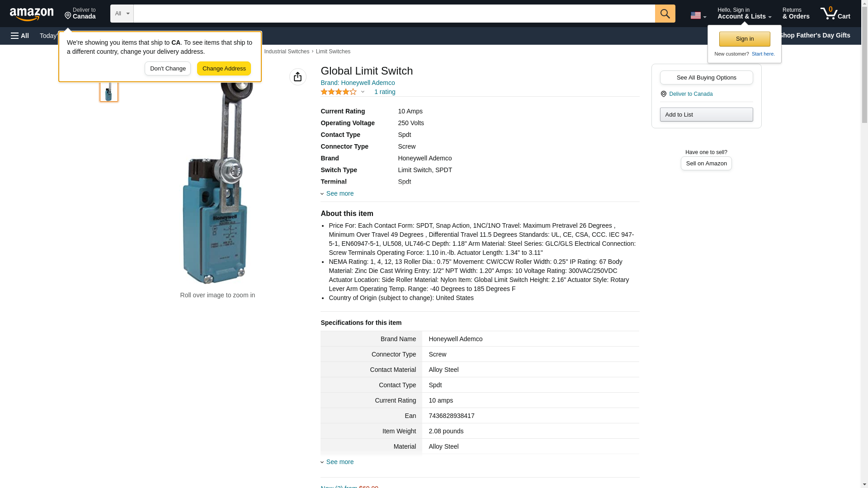Viewport: 868px width, 488px height.
Task: Click the star rating icons
Action: 338,92
